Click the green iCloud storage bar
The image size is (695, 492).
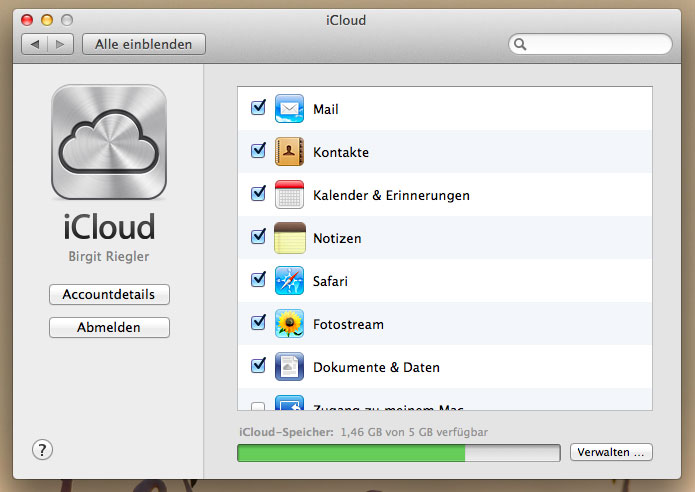[x=398, y=453]
